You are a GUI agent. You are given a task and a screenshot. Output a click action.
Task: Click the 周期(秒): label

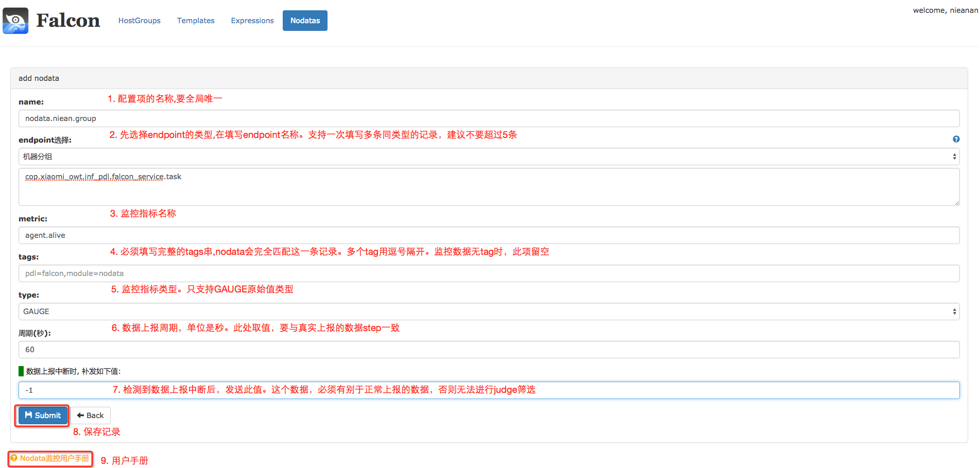click(x=35, y=333)
